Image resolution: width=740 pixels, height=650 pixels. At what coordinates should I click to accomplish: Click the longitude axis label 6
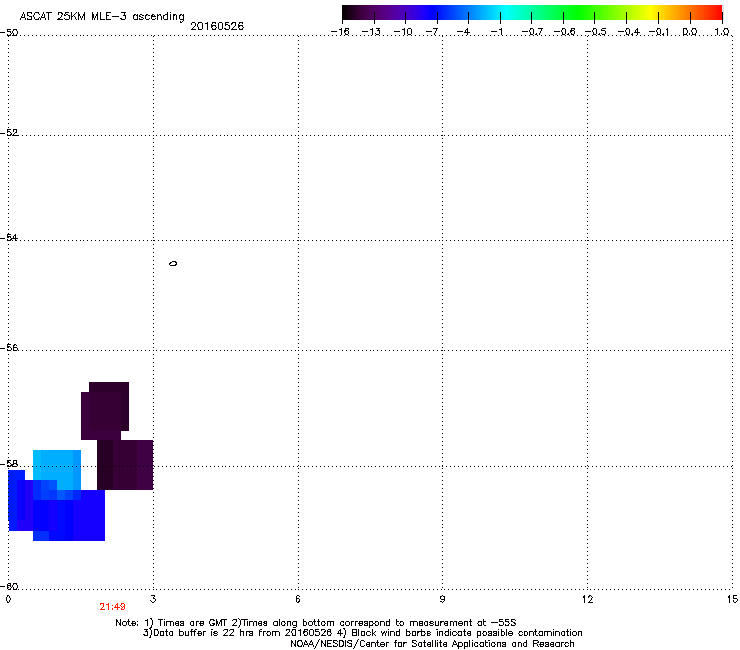tap(298, 599)
